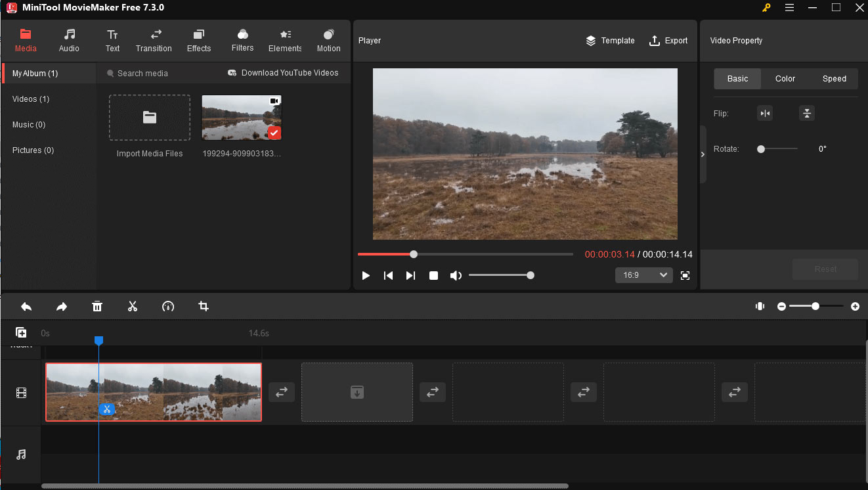This screenshot has height=490, width=868.
Task: Open the Motion tab
Action: (x=328, y=41)
